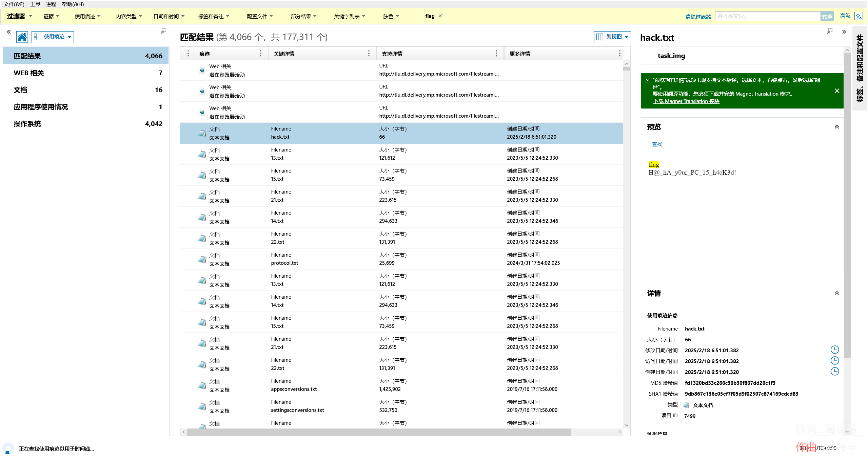Collapse the right details pane
This screenshot has width=868, height=458.
(844, 32)
